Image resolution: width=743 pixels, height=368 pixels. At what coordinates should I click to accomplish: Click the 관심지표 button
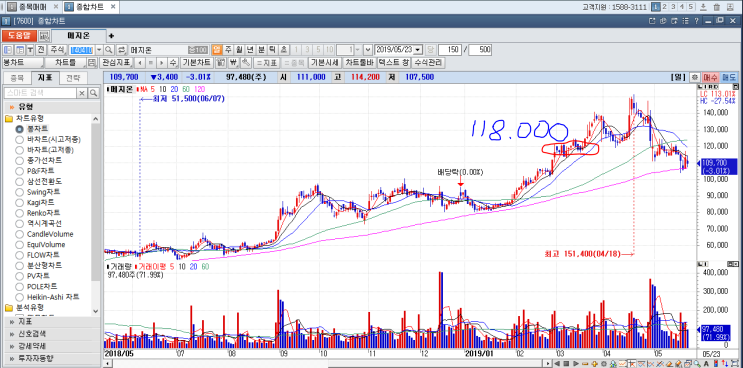pos(117,63)
